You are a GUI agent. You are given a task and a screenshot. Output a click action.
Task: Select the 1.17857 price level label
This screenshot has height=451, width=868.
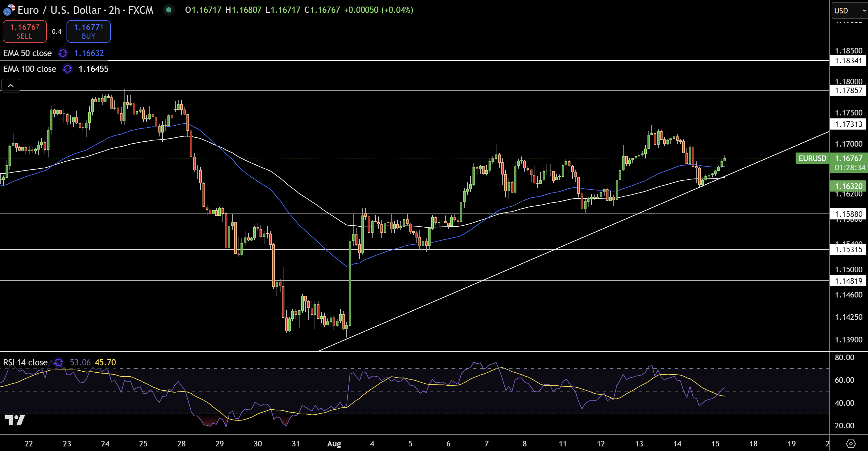pyautogui.click(x=848, y=91)
